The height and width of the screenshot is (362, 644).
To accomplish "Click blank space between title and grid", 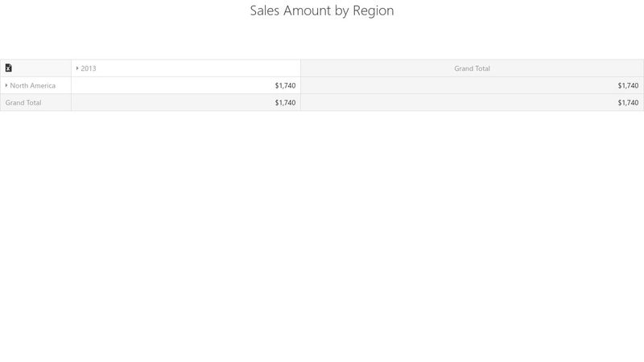I will tap(322, 39).
